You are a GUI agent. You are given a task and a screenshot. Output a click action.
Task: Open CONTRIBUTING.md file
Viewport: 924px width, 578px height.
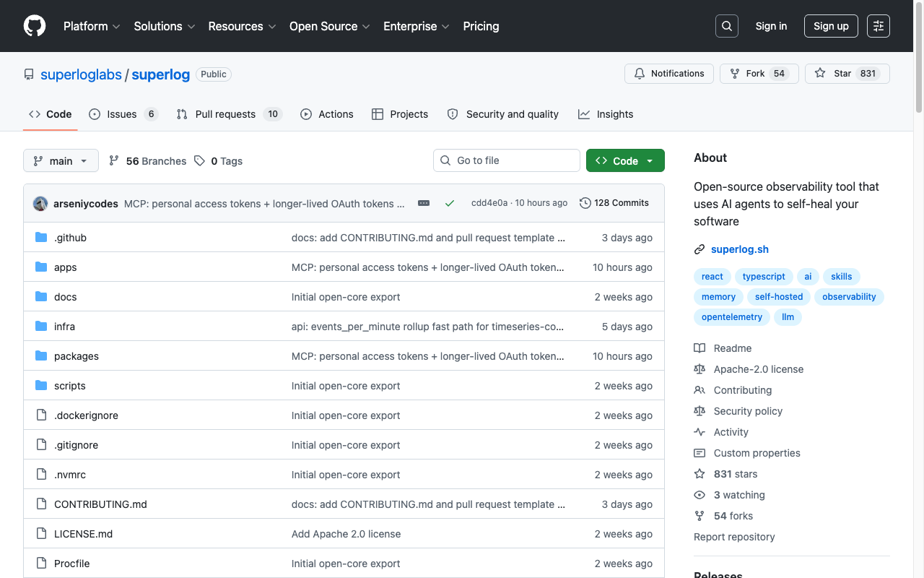pos(100,504)
